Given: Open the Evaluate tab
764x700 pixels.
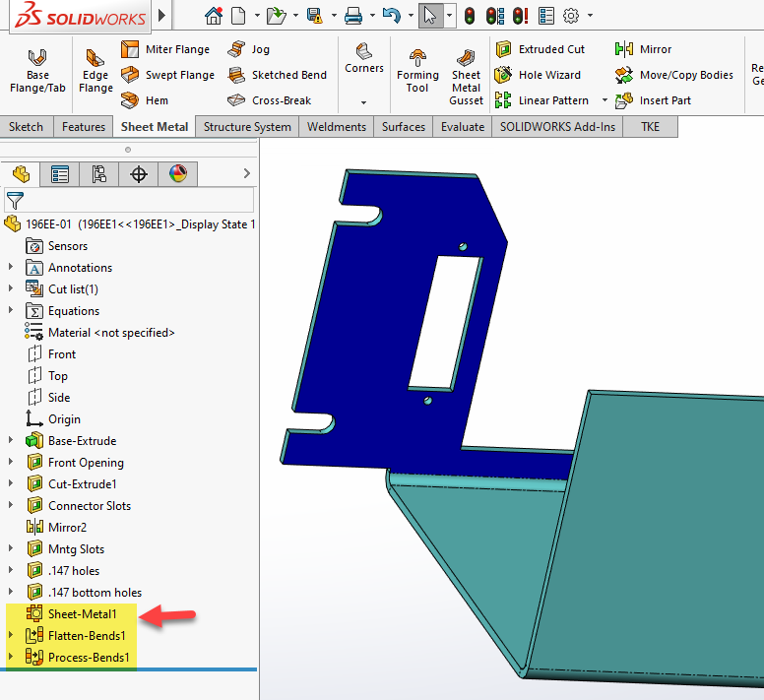Looking at the screenshot, I should pyautogui.click(x=463, y=127).
